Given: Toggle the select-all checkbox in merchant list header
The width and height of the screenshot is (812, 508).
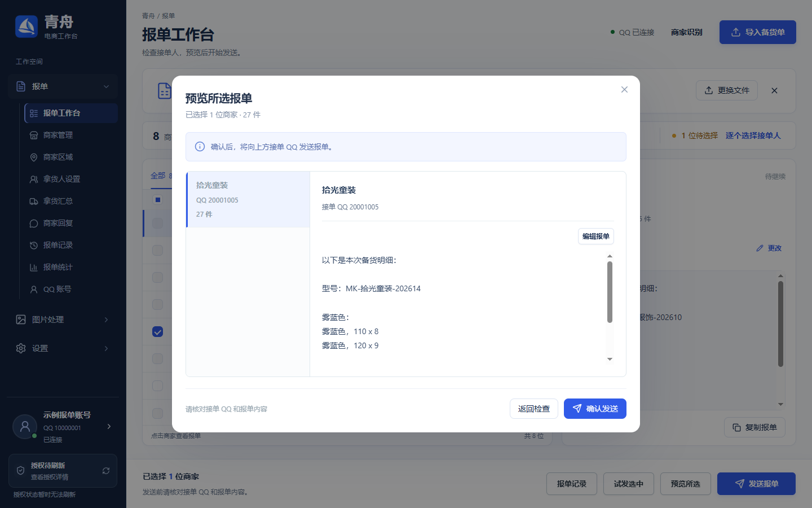Looking at the screenshot, I should coord(158,199).
